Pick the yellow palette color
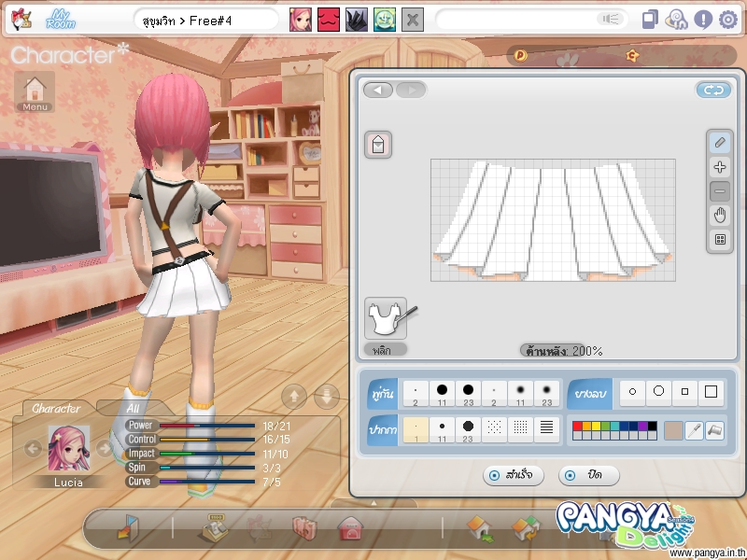 tap(596, 427)
